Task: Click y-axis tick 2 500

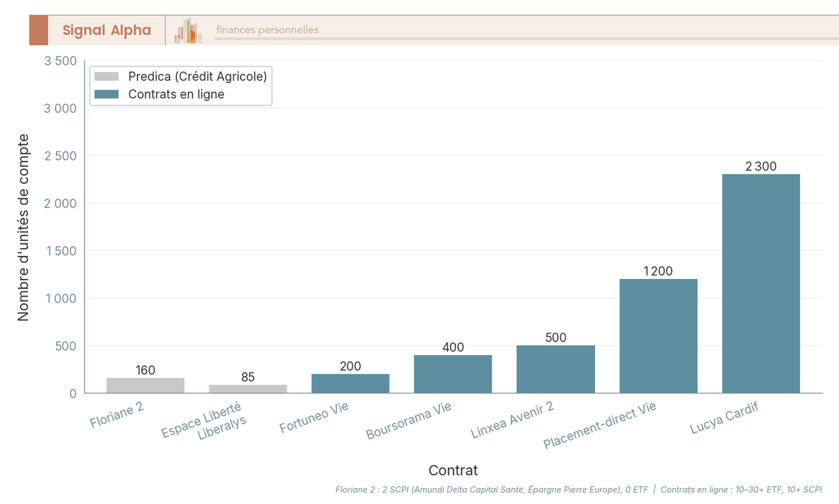Action: 60,156
